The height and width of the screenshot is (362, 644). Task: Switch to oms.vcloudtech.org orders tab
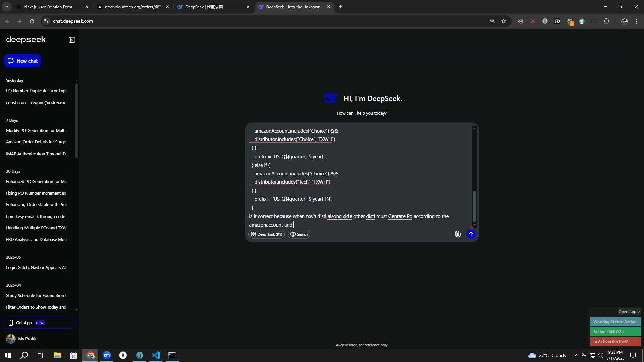point(132,7)
